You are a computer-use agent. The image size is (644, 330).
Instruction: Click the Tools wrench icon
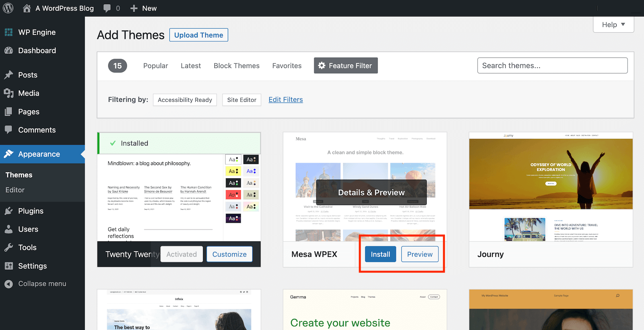coord(8,248)
